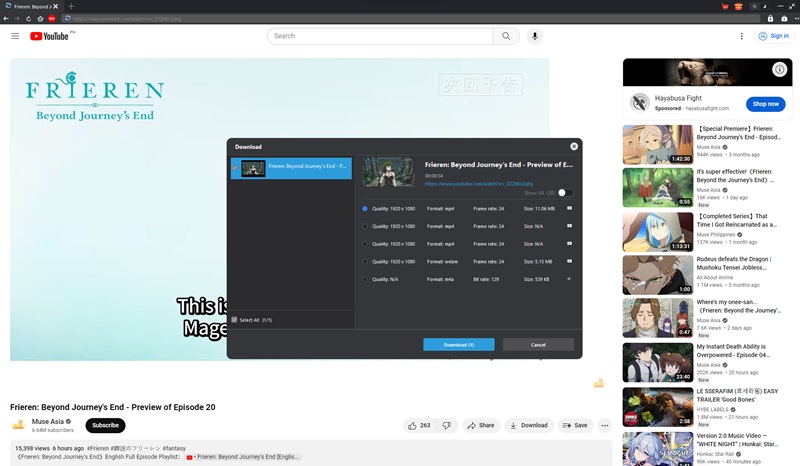Open LE SSERAFIM EASY trailer thumbnail
The image size is (800, 466).
[x=658, y=407]
